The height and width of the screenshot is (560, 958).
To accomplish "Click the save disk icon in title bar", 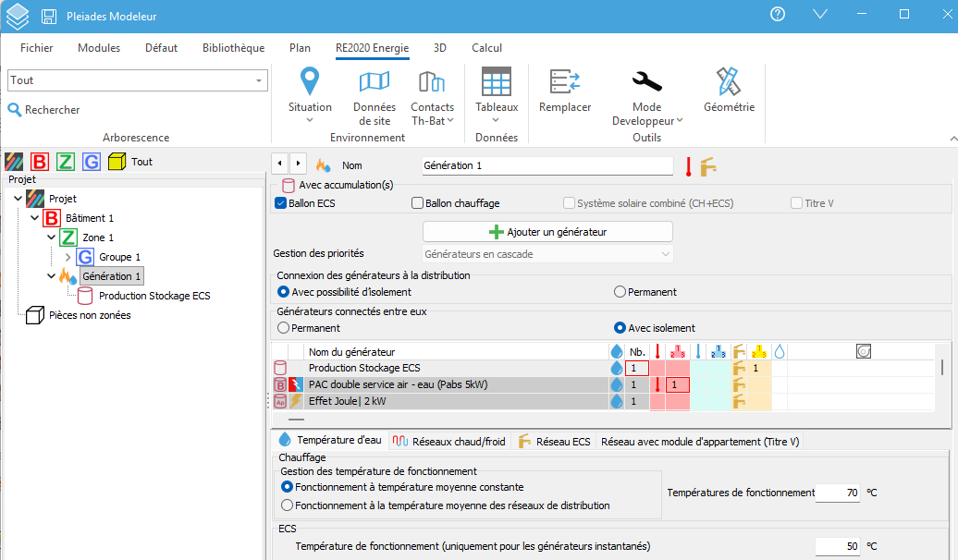I will click(48, 17).
